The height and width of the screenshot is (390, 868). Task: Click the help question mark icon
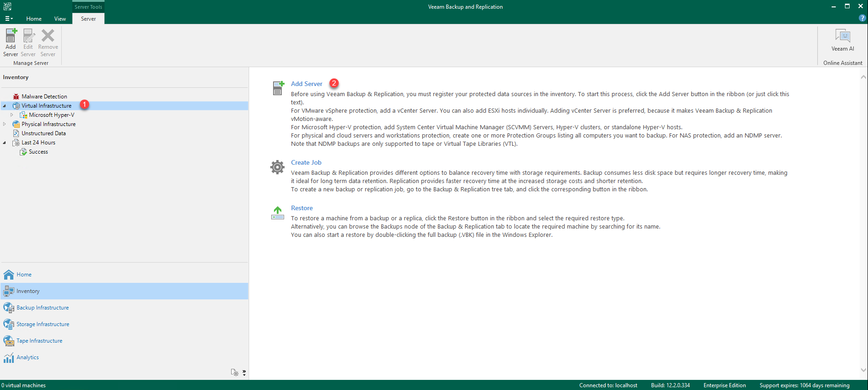pos(862,18)
